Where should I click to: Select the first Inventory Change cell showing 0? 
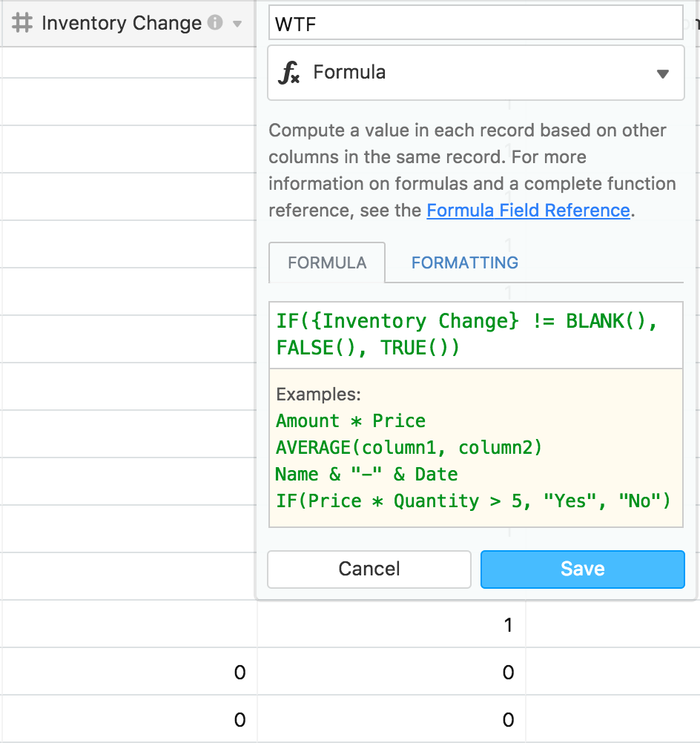pyautogui.click(x=129, y=672)
